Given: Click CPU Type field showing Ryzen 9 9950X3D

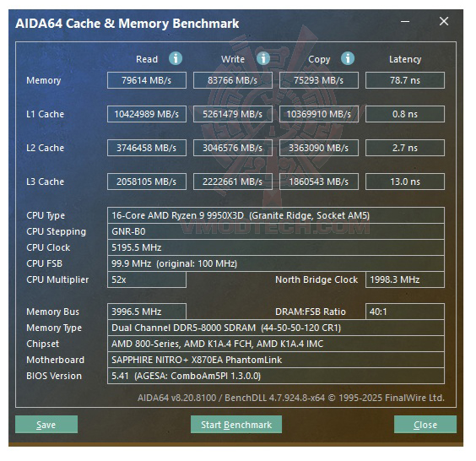Looking at the screenshot, I should (x=276, y=215).
